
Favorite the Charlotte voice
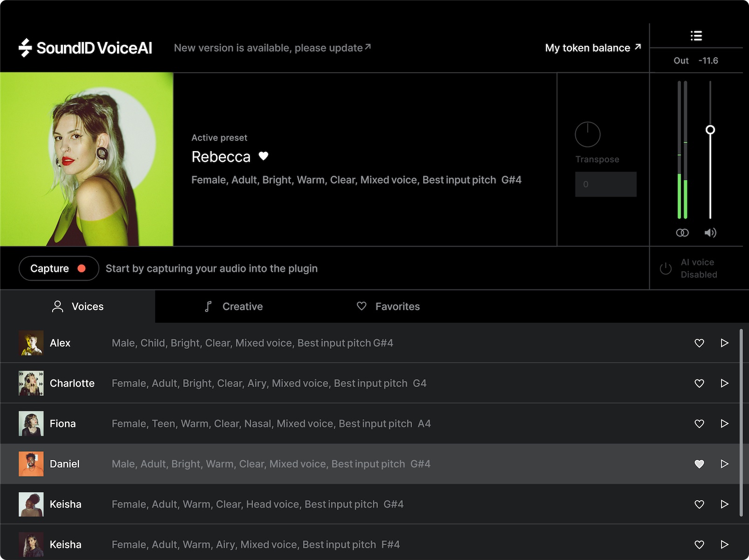point(699,383)
